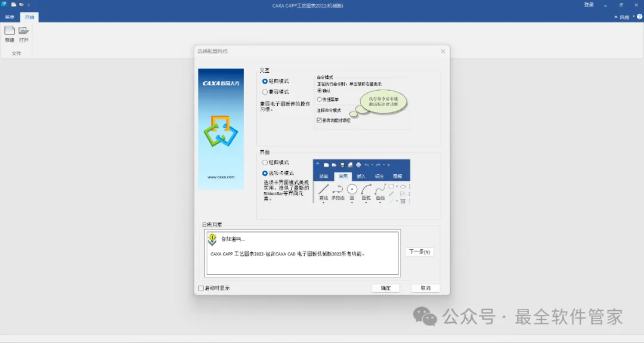The image size is (644, 343).
Task: Toggle 激活功能对话框 checkbox
Action: 319,120
